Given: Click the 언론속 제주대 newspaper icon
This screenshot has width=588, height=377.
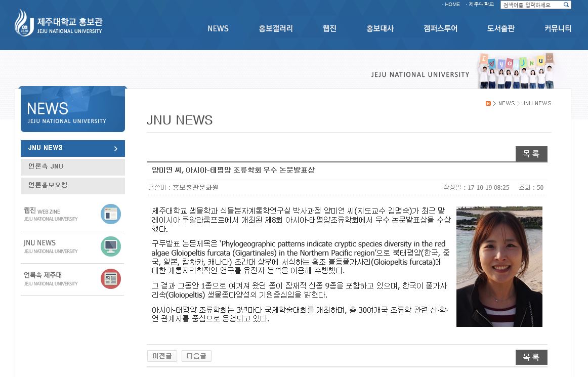Looking at the screenshot, I should click(111, 278).
